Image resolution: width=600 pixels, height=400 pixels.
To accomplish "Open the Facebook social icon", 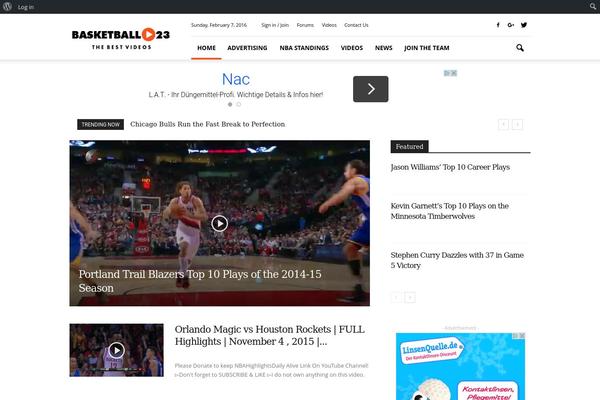I will (498, 25).
